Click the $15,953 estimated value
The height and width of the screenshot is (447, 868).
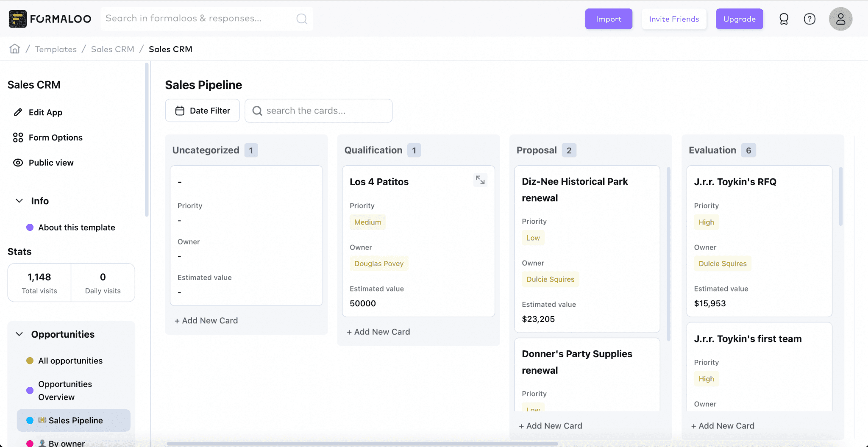tap(710, 303)
